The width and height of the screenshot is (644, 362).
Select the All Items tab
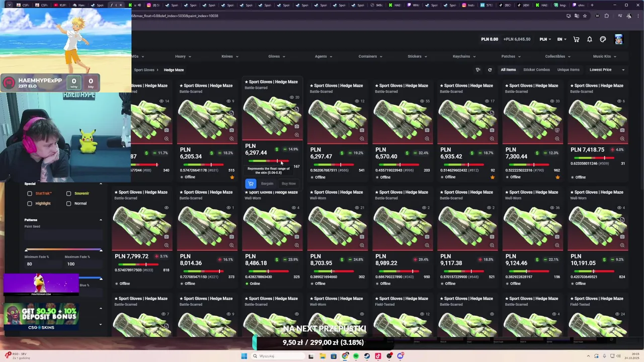[x=508, y=70]
